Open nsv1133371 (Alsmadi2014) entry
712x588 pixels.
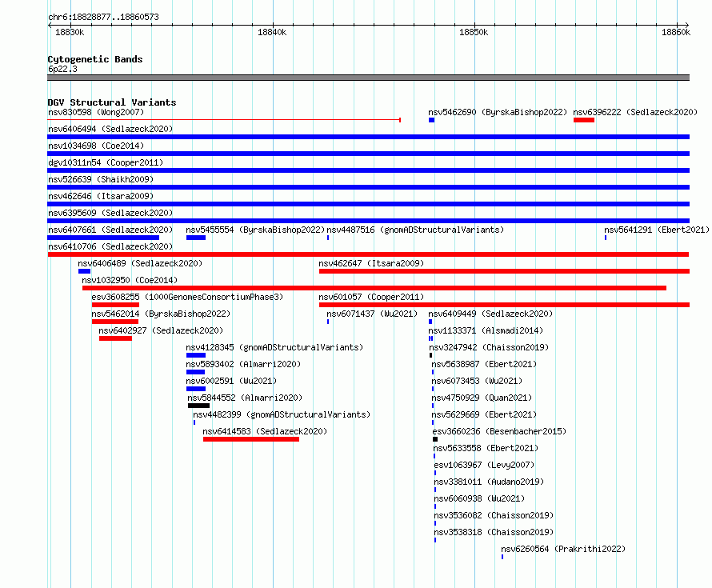tap(486, 330)
